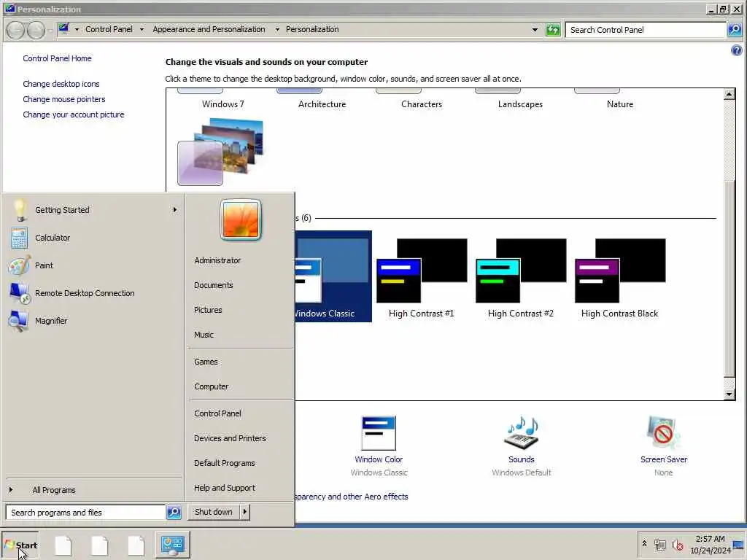Click the user account flower picture
747x560 pixels.
pos(241,219)
